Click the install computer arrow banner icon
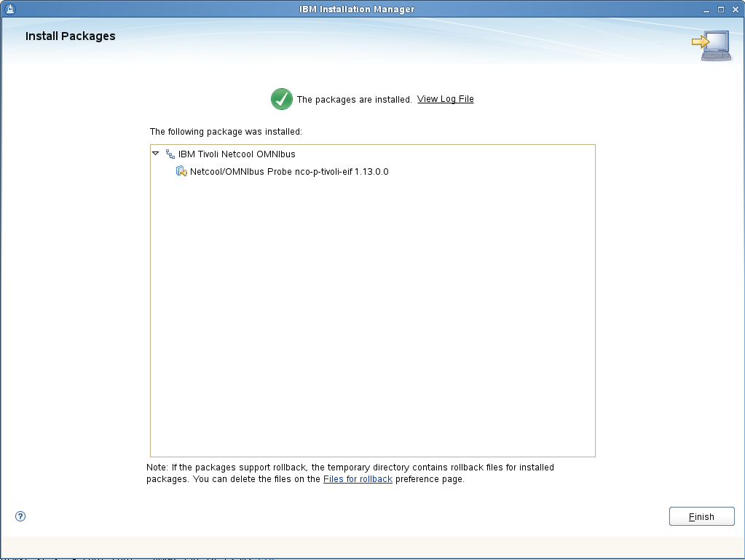The image size is (745, 560). click(712, 46)
